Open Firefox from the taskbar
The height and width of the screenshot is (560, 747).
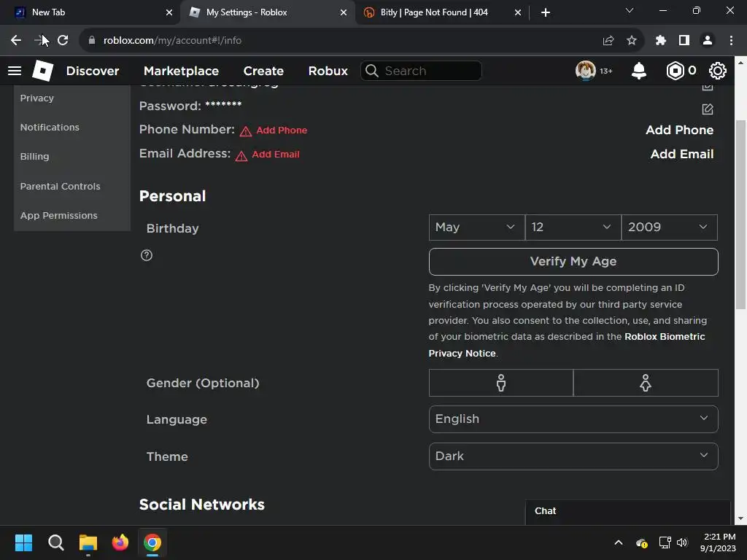120,542
